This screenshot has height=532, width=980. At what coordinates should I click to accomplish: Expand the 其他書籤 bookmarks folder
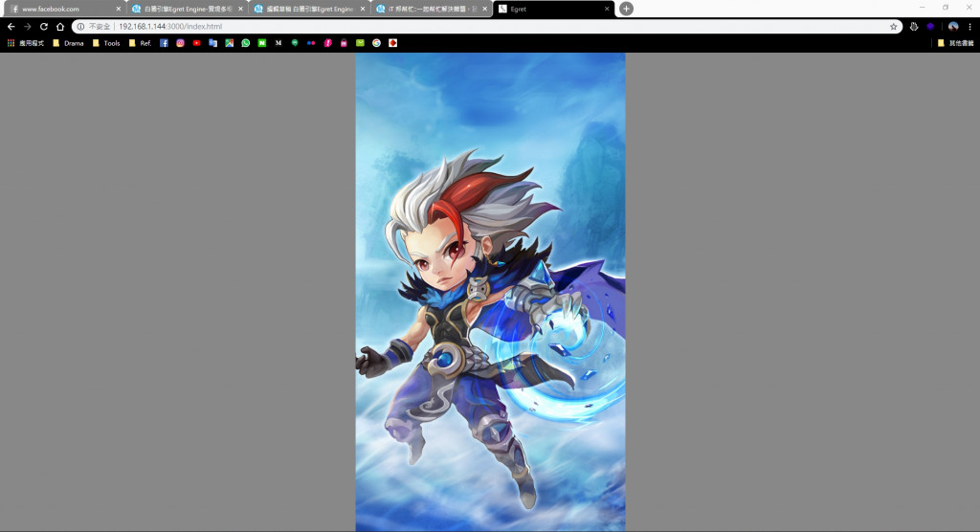click(956, 43)
